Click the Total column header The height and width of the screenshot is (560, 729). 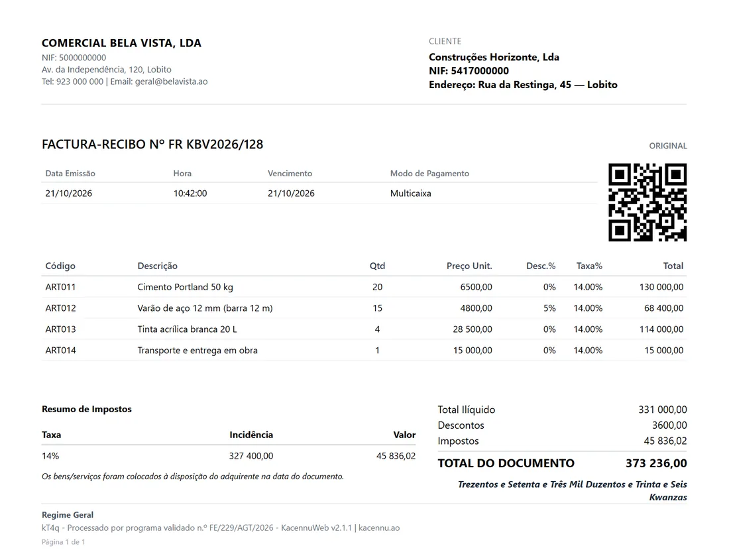point(673,266)
